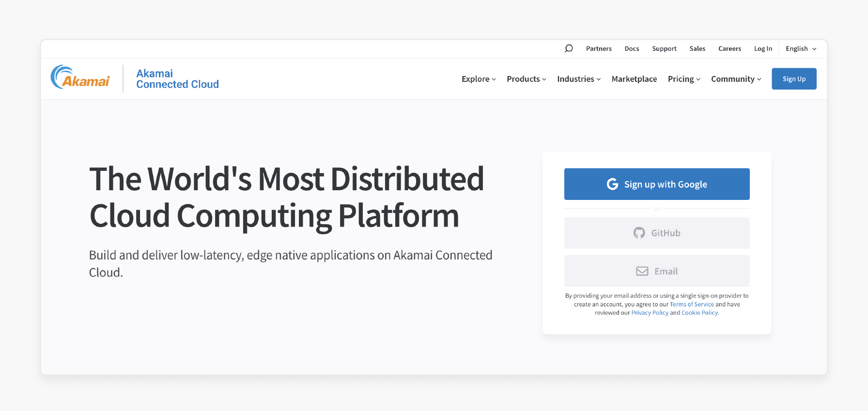Click the blue Sign Up button
Viewport: 868px width, 411px height.
coord(794,79)
